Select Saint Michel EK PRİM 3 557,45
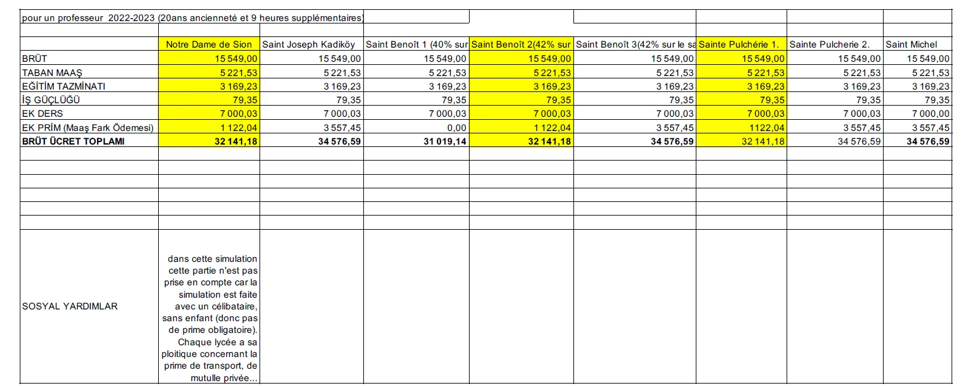 [918, 127]
